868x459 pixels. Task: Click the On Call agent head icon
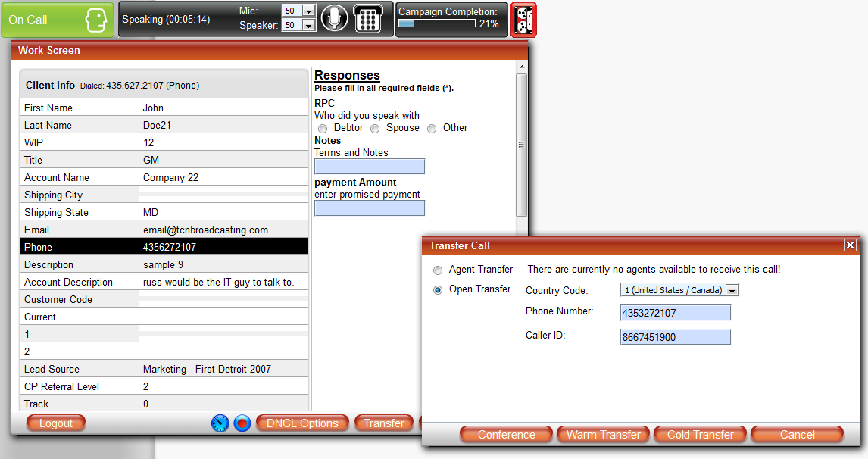pyautogui.click(x=96, y=19)
